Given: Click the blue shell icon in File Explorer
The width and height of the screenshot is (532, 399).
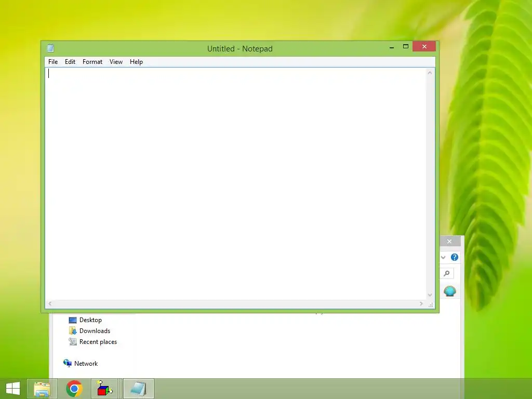Looking at the screenshot, I should (450, 291).
